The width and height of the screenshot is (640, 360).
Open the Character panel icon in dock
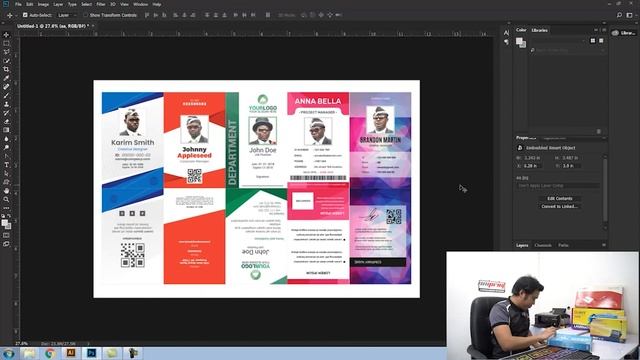506,33
